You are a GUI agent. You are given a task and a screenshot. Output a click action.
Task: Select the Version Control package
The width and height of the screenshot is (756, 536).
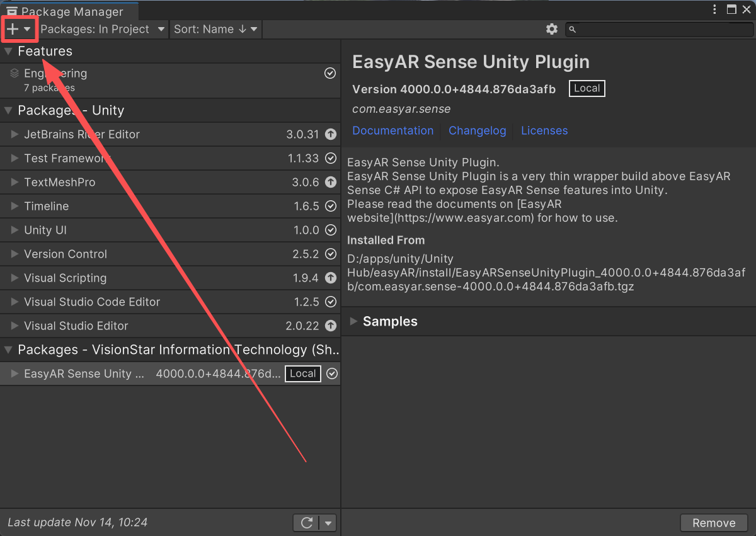point(170,254)
